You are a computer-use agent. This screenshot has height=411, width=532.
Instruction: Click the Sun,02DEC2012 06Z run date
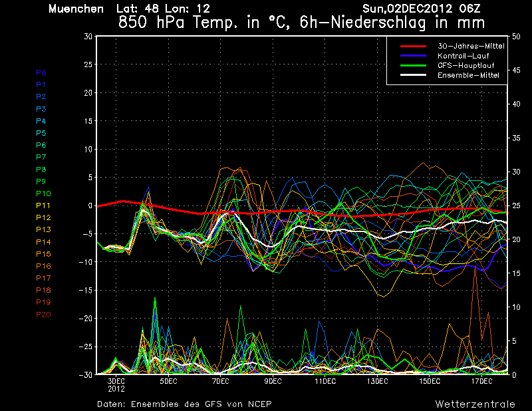421,9
